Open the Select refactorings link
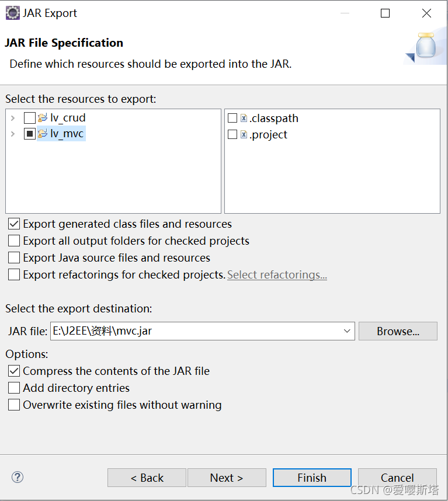 [x=277, y=275]
